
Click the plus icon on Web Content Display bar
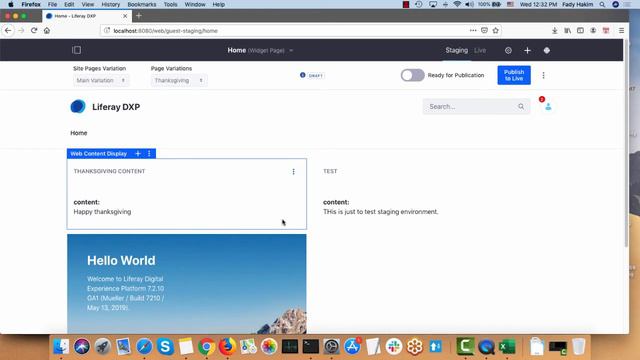[138, 153]
